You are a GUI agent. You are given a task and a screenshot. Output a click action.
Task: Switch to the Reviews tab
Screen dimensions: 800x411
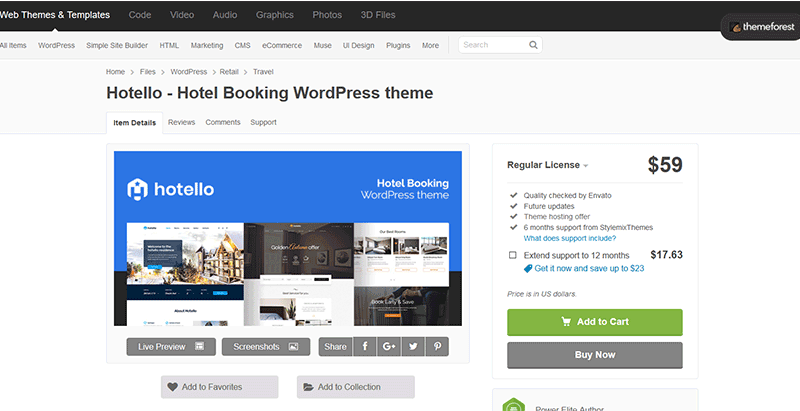pyautogui.click(x=182, y=122)
